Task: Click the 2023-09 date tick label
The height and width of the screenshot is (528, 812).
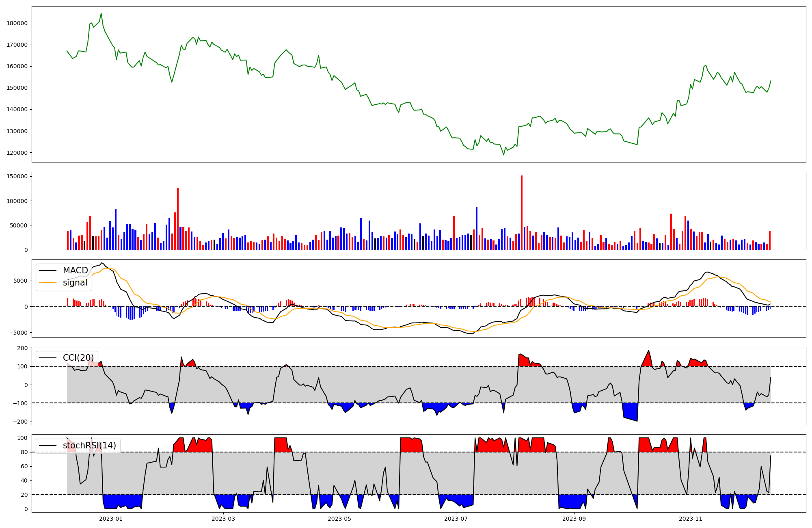Action: [574, 519]
